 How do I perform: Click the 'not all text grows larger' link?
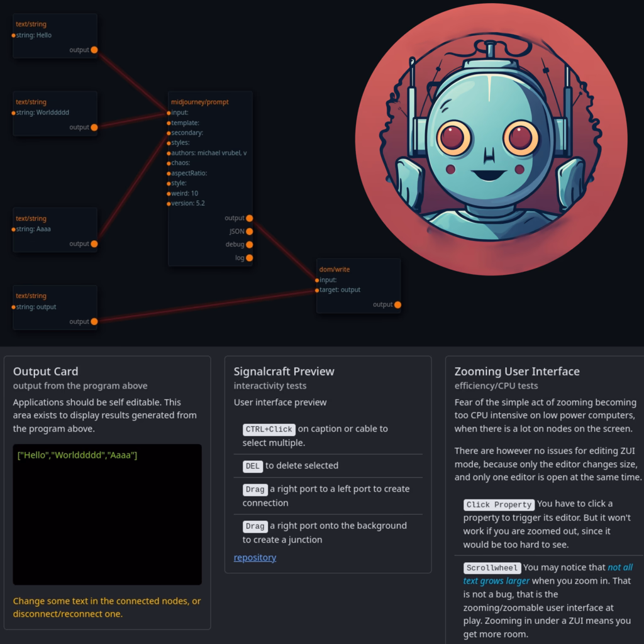point(548,574)
